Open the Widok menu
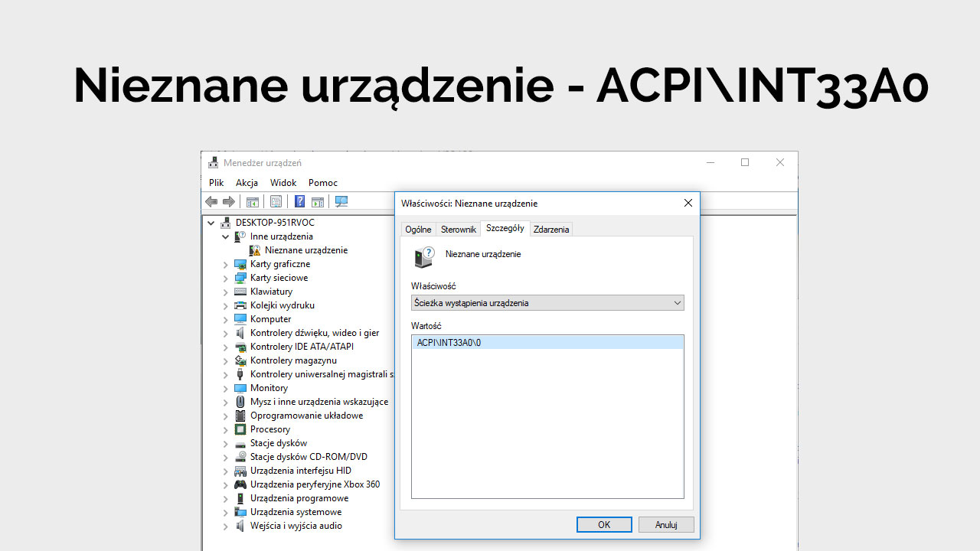This screenshot has width=980, height=551. pos(283,183)
